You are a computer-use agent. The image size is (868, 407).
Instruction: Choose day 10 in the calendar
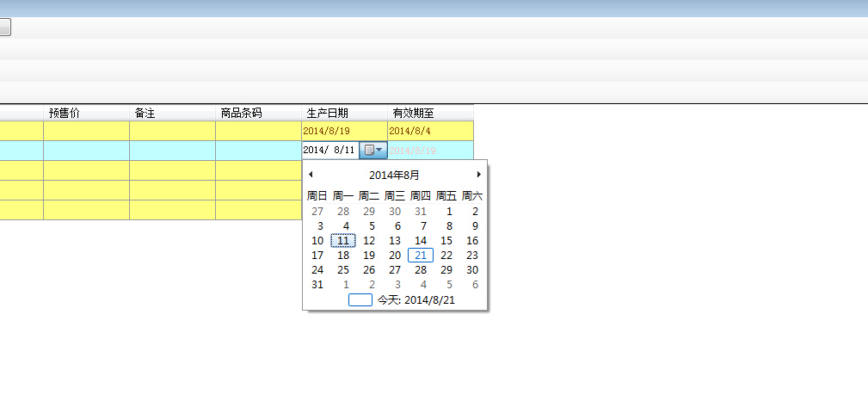317,241
